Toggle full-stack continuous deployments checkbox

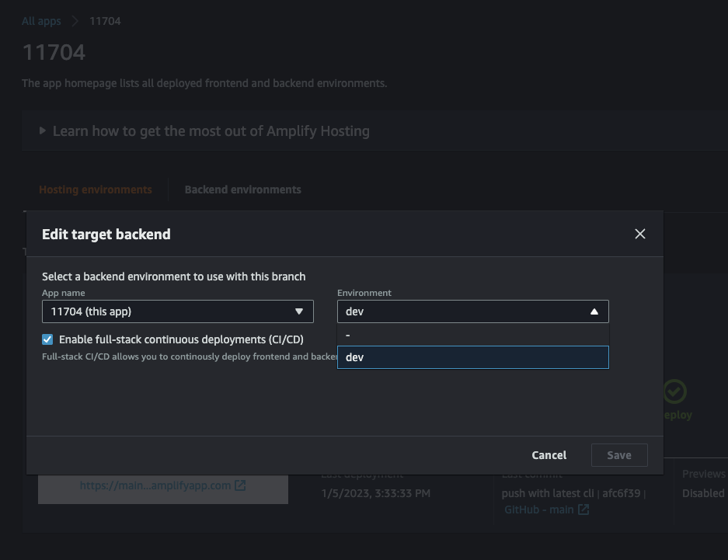(x=47, y=339)
